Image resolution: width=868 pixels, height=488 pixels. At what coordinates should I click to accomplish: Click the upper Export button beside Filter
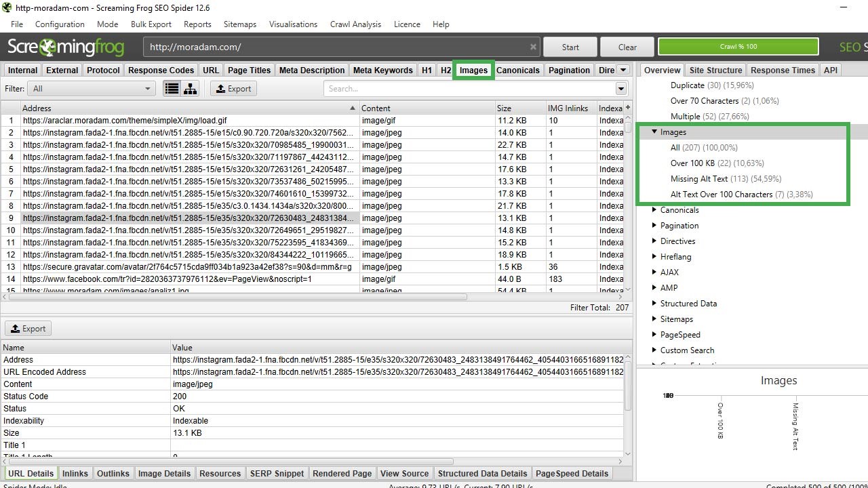click(x=233, y=89)
